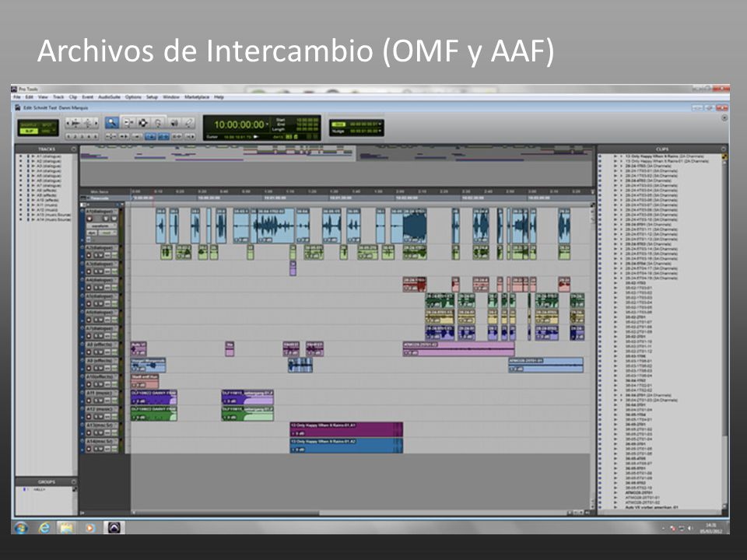Click the zoom preset 1 button

(x=68, y=137)
